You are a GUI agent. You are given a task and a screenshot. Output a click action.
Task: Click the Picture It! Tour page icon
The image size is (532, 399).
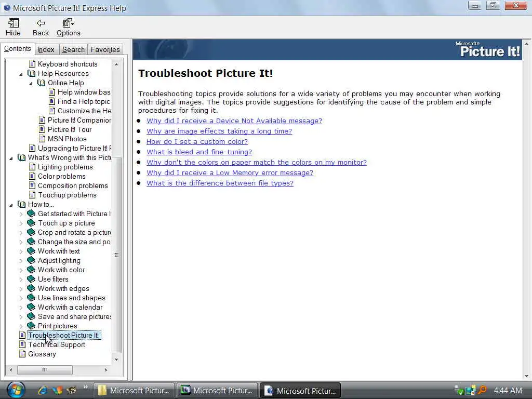(42, 129)
